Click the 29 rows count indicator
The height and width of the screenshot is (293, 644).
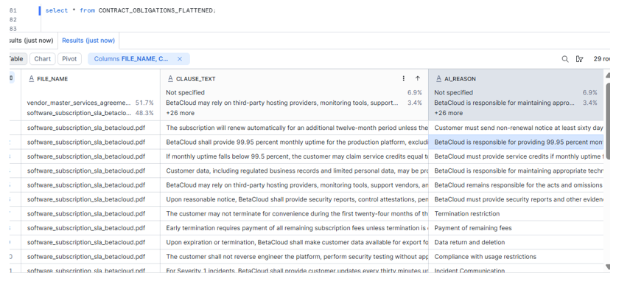coord(602,59)
